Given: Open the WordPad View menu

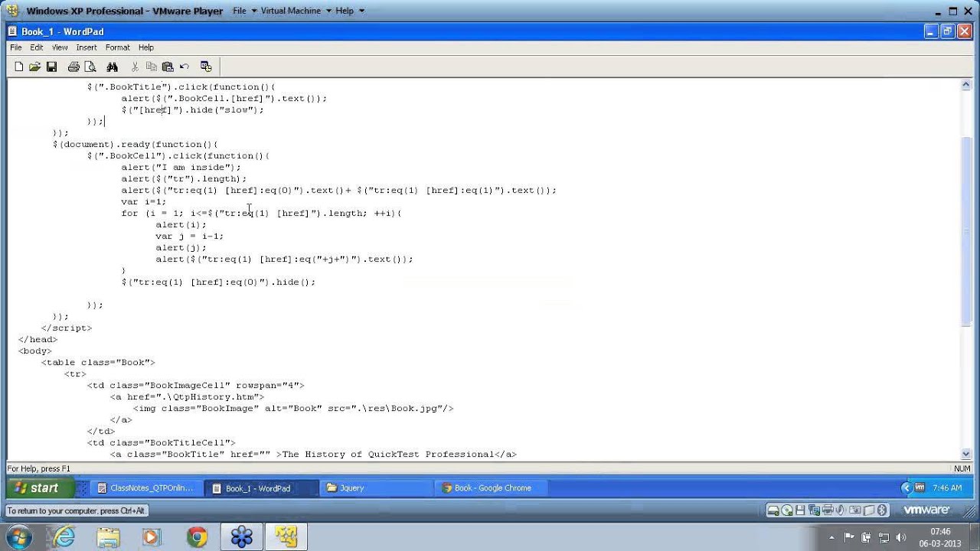Looking at the screenshot, I should click(60, 47).
